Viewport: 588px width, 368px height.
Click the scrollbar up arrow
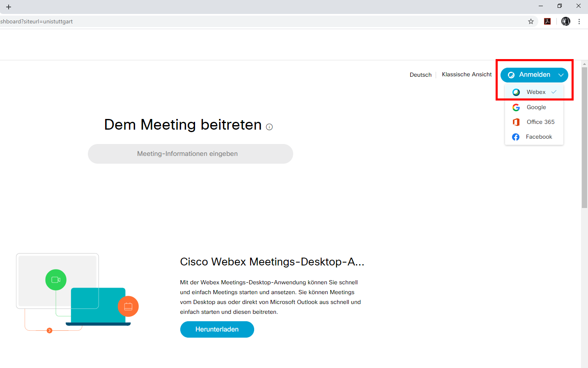pos(584,64)
